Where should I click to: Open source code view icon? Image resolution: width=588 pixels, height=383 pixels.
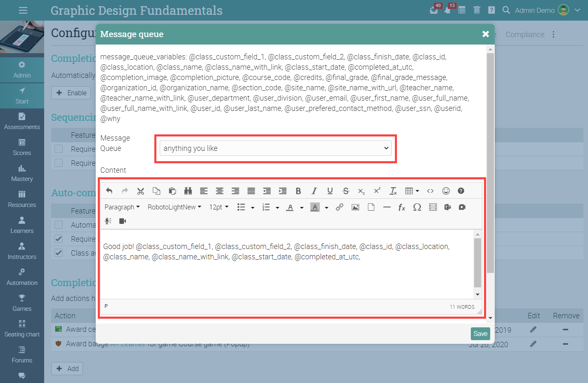[430, 191]
